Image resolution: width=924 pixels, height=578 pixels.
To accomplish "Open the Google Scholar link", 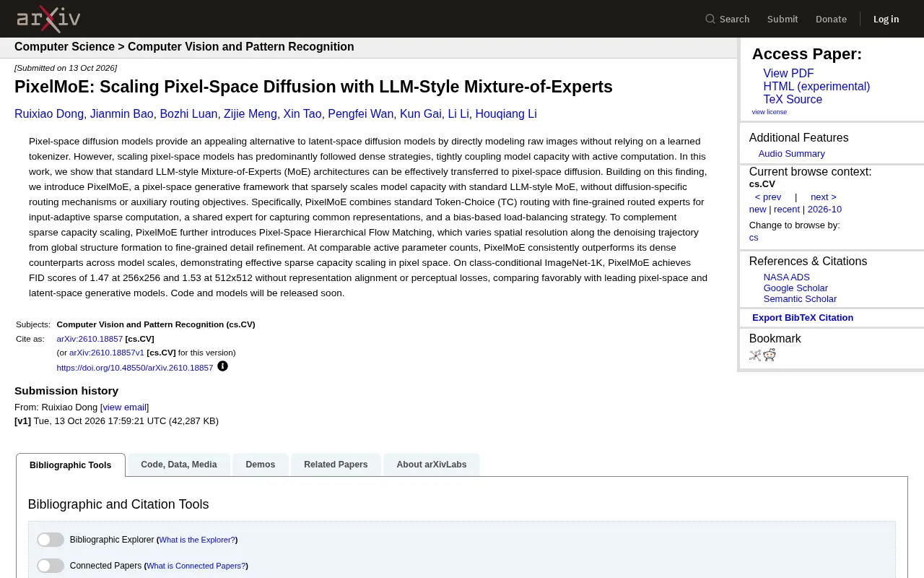I will [796, 288].
